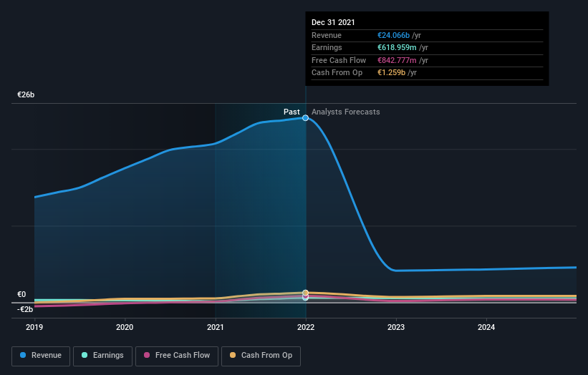Click the 2023 axis label

tap(396, 328)
